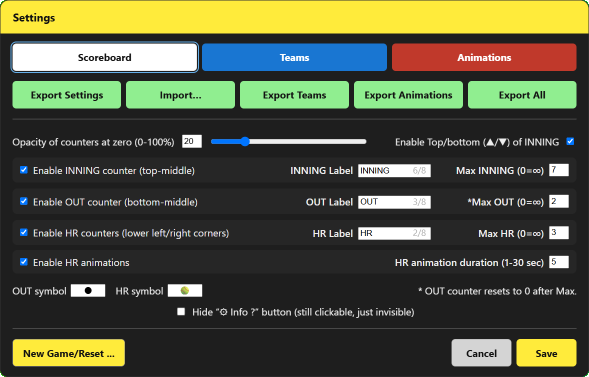Click the "Opacity of counters at zero" label
Image resolution: width=589 pixels, height=377 pixels.
tap(94, 142)
